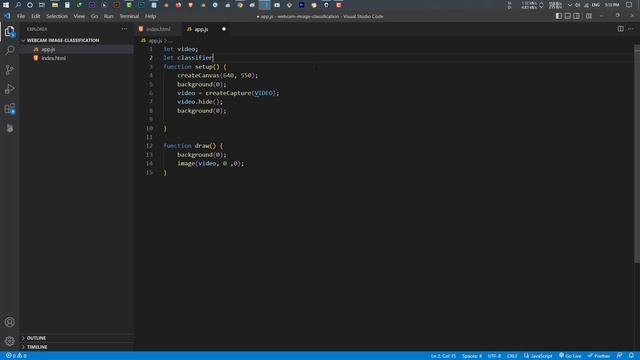Open the Help menu

tap(151, 16)
